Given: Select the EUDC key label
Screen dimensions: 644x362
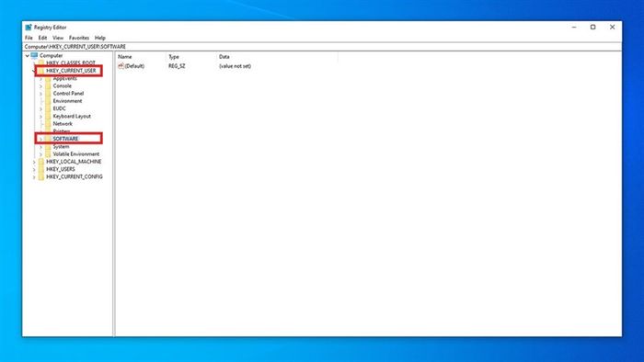Looking at the screenshot, I should (59, 108).
